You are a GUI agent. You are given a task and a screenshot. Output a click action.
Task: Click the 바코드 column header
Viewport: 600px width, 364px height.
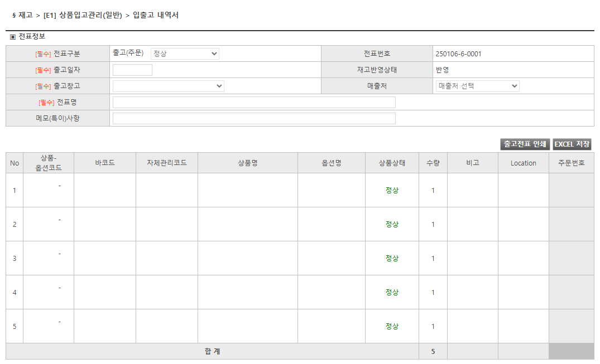click(104, 162)
